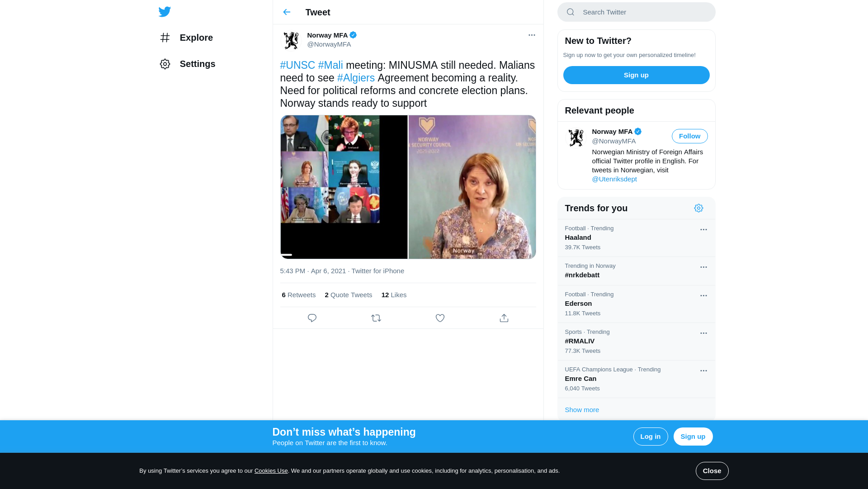Expand options for Emre Can trend
868x489 pixels.
coord(703,371)
